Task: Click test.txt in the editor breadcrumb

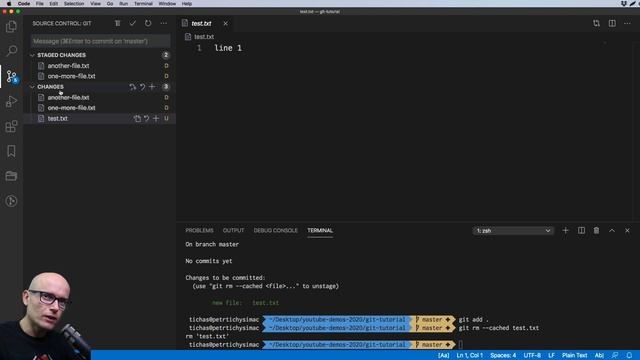Action: (x=204, y=37)
